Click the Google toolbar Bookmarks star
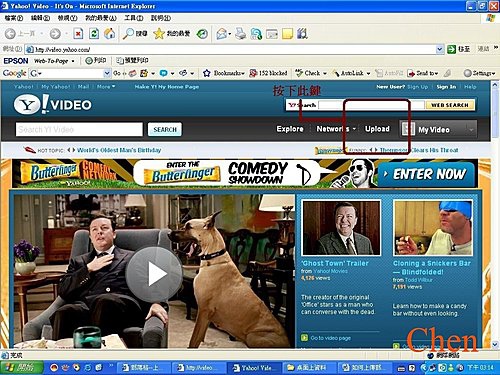This screenshot has height=375, width=500. (207, 73)
